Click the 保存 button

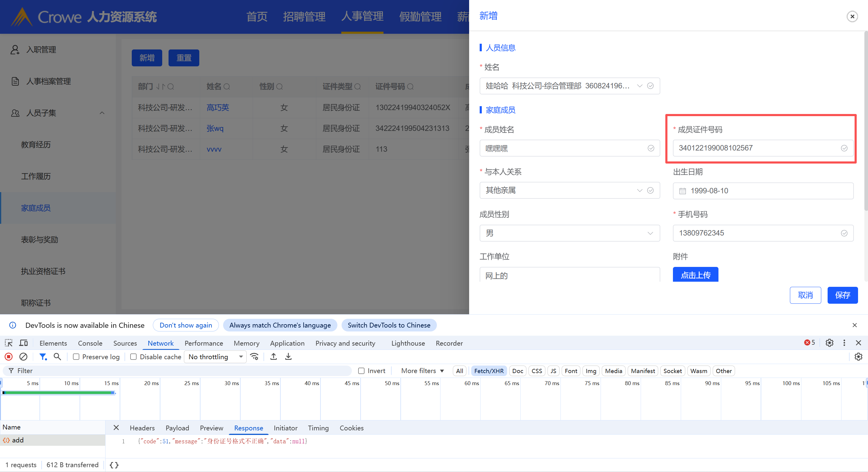(842, 295)
